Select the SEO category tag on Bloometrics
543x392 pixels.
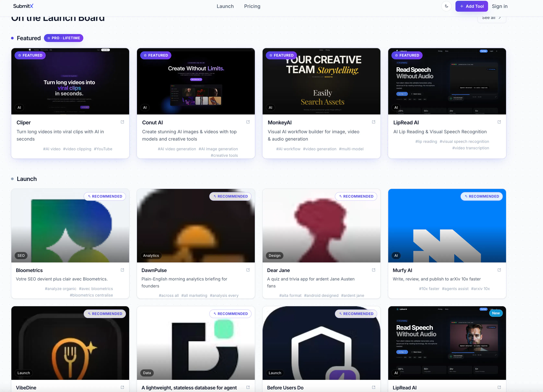21,255
